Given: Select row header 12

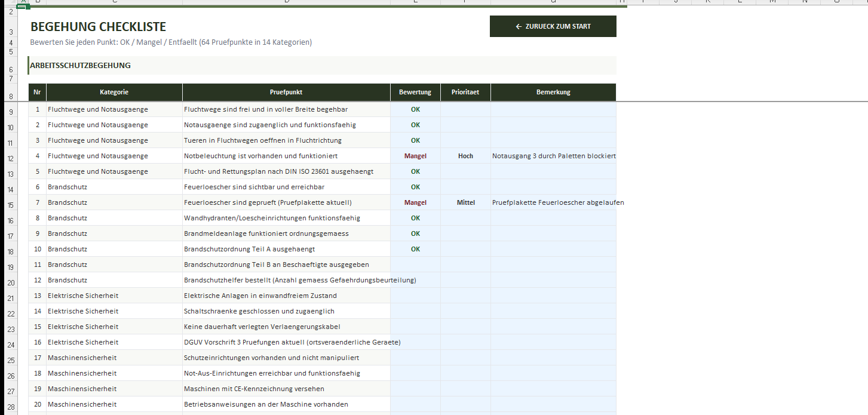Looking at the screenshot, I should pos(10,159).
